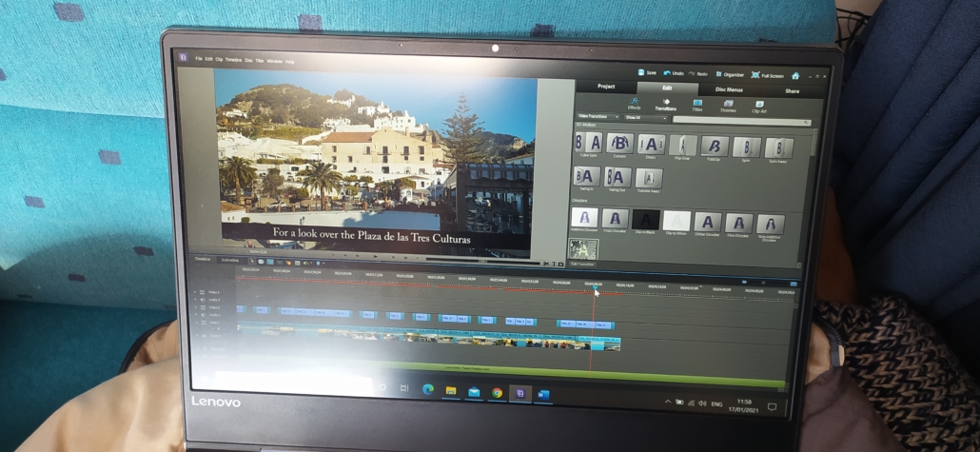The width and height of the screenshot is (980, 452).
Task: Expand the Video 3 track
Action: pyautogui.click(x=195, y=291)
